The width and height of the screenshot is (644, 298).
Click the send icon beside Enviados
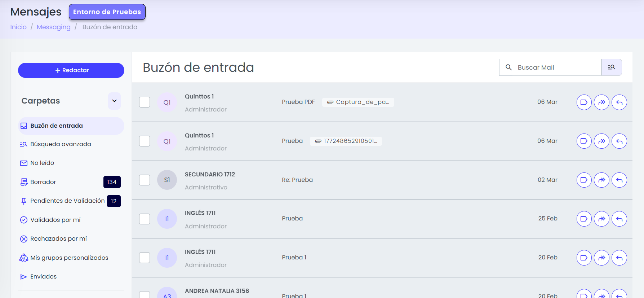click(24, 277)
